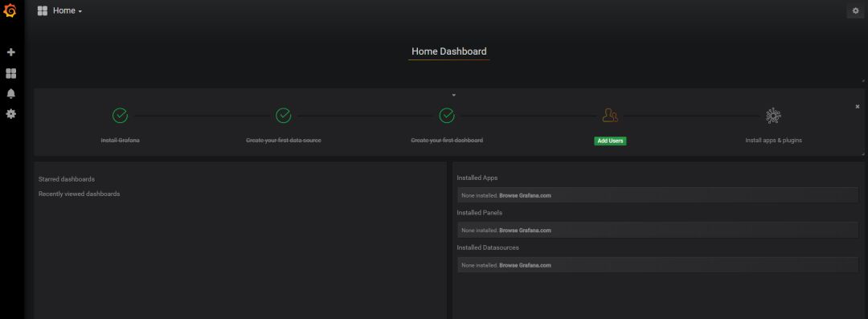Click the Installed Panels heading
This screenshot has width=868, height=319.
[479, 213]
